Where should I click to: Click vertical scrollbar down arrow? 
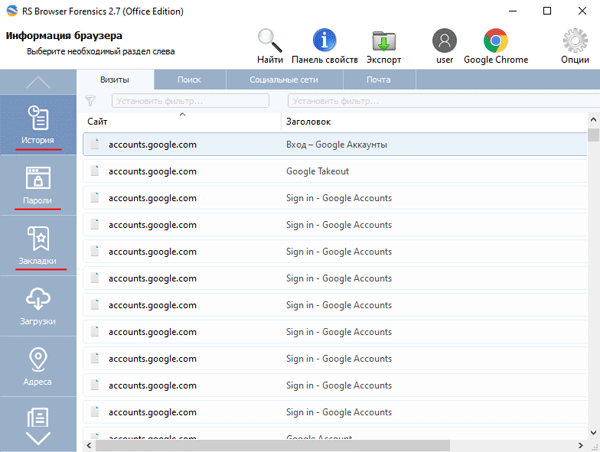[x=593, y=433]
